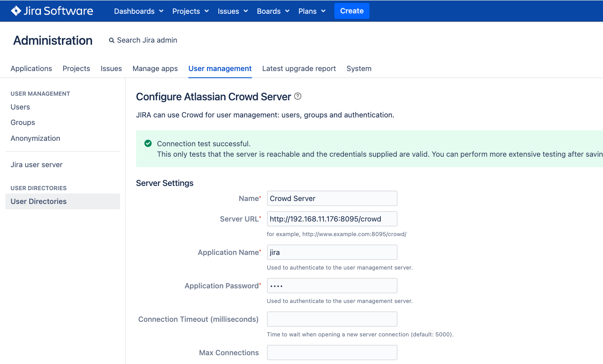The image size is (603, 364).
Task: Click the USER MANAGEMENT sidebar section header
Action: [x=40, y=94]
